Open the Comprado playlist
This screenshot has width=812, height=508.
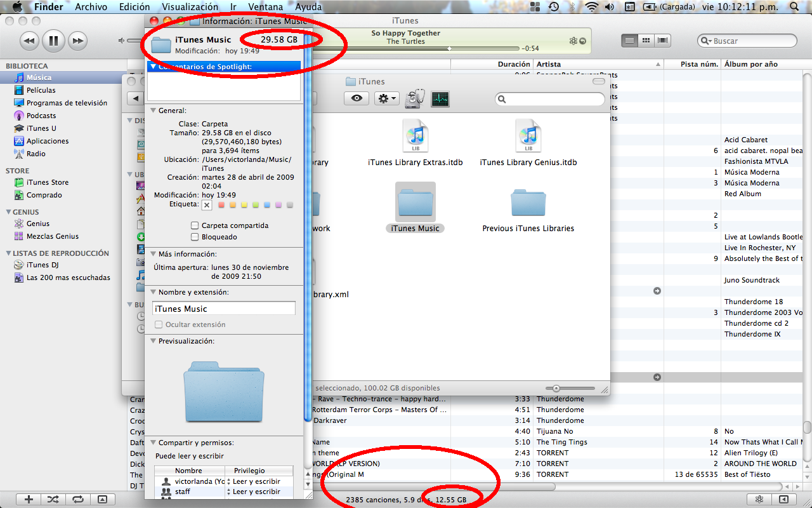point(44,195)
